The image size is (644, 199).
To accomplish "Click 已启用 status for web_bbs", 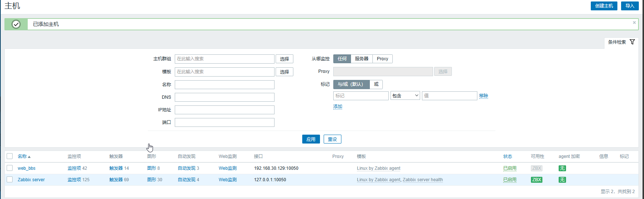I will click(510, 168).
